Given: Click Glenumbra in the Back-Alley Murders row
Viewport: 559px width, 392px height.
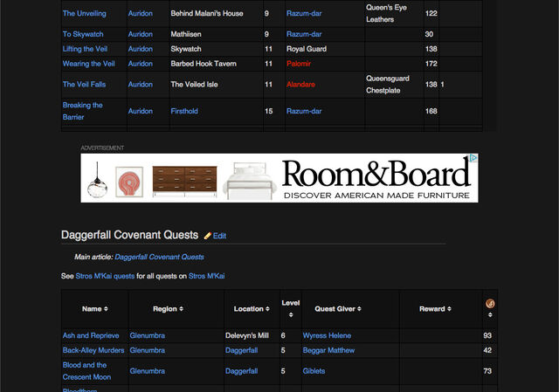Looking at the screenshot, I should click(148, 350).
